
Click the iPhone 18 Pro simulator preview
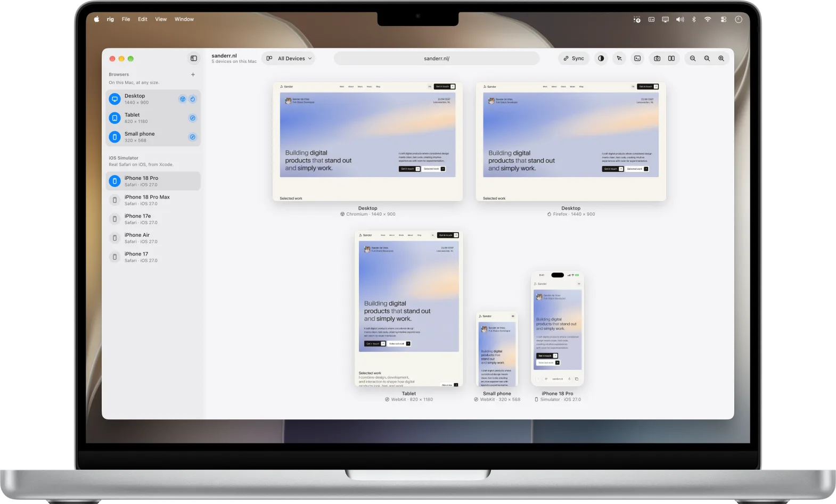tap(558, 329)
